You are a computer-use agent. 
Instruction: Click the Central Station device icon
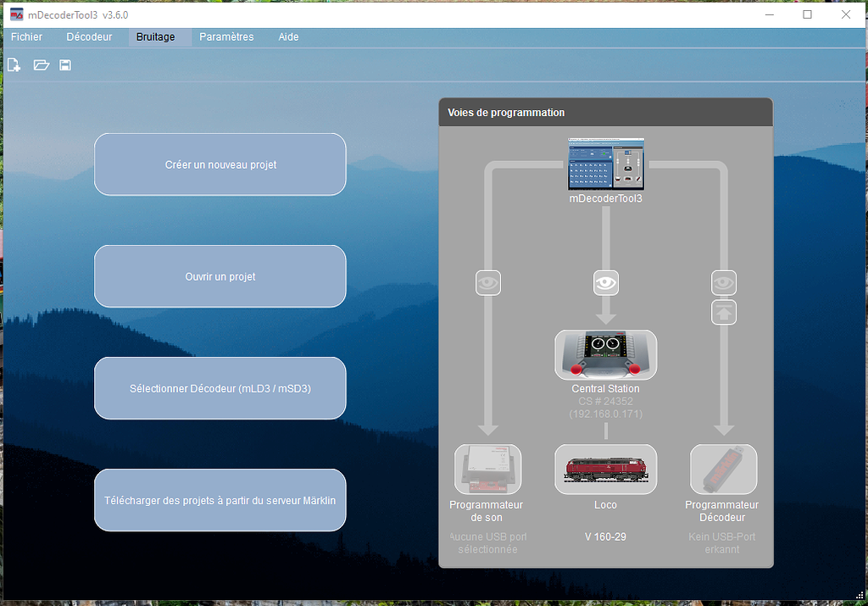[605, 355]
